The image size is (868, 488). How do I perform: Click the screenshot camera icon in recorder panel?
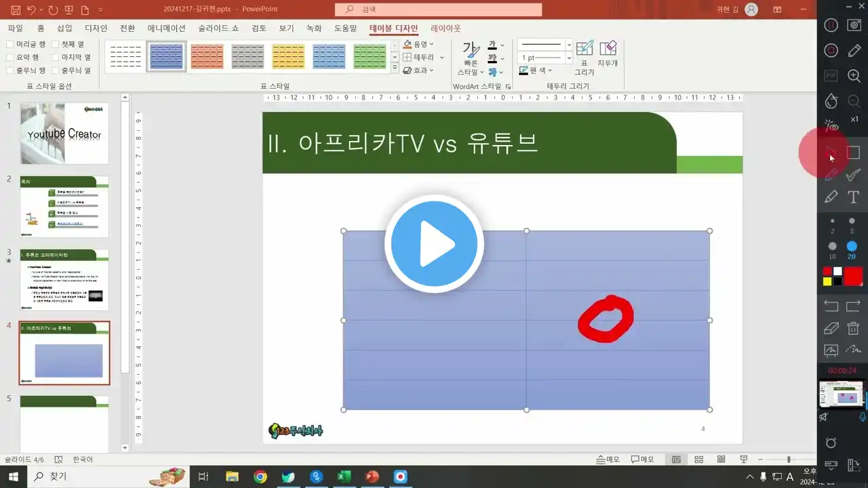854,25
